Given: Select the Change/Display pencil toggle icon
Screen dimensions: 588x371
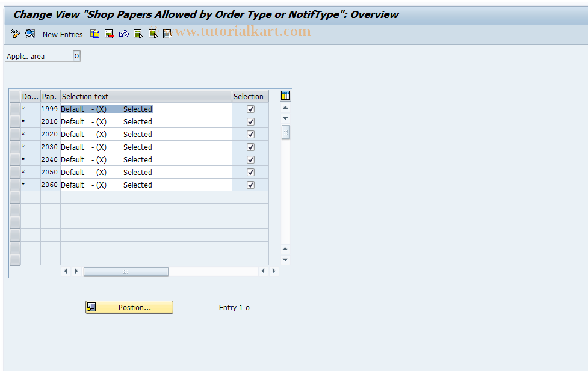Looking at the screenshot, I should tap(15, 34).
